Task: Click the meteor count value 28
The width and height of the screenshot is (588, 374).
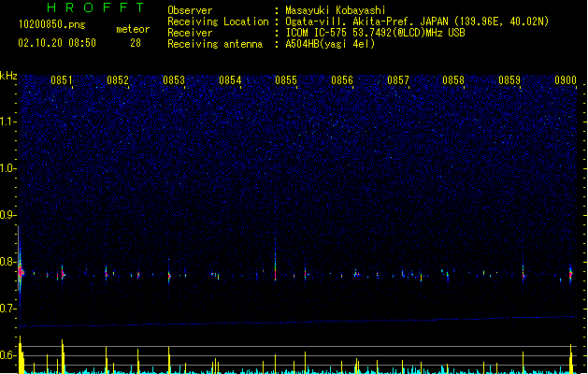Action: click(x=136, y=43)
